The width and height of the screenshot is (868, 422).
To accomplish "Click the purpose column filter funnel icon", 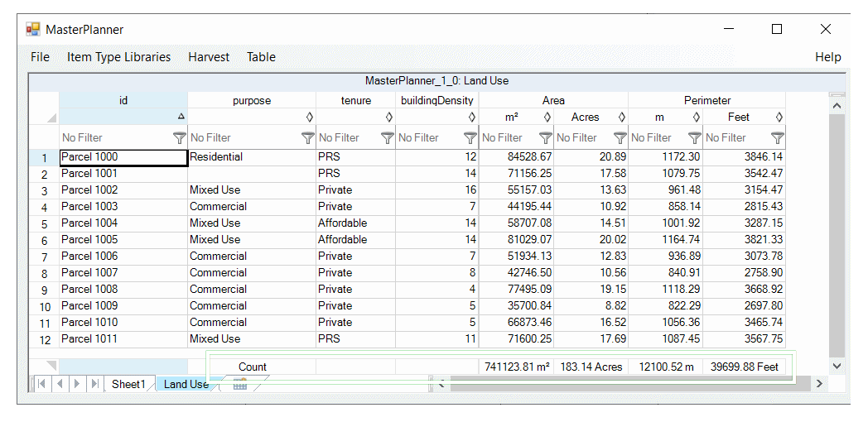I will [x=308, y=137].
